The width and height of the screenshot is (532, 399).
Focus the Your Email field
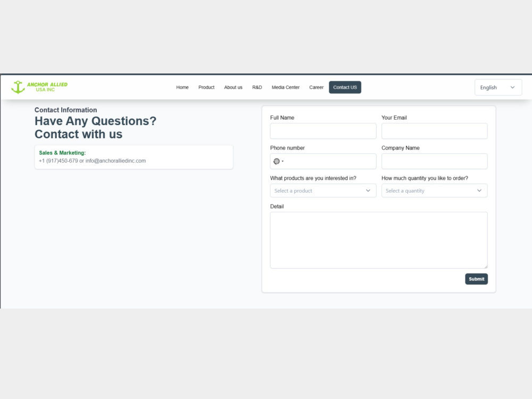[434, 131]
